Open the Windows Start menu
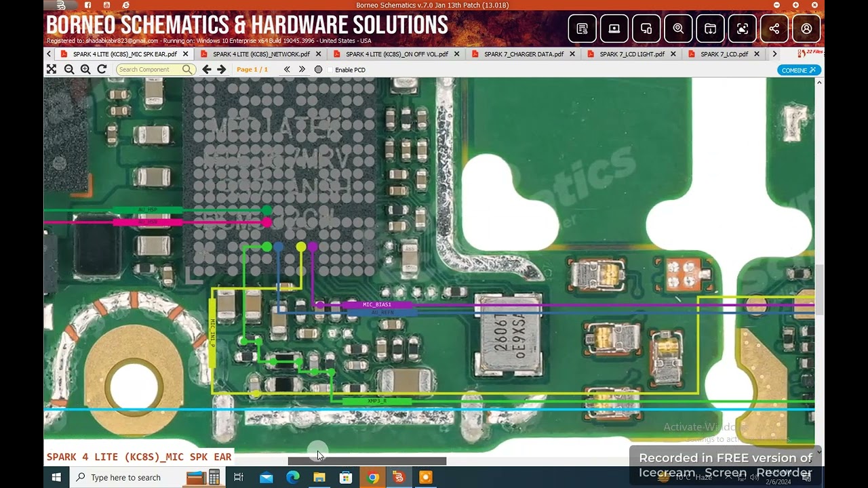868x488 pixels. (x=56, y=477)
